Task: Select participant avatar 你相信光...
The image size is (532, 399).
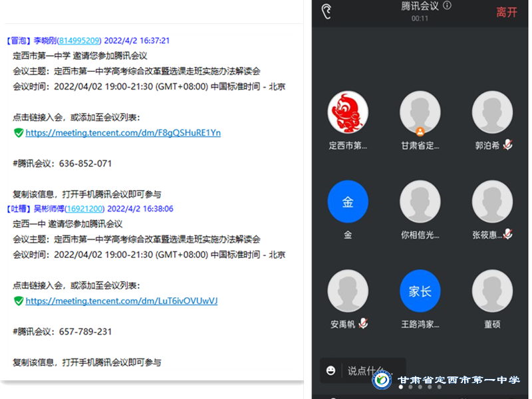Action: [x=420, y=201]
